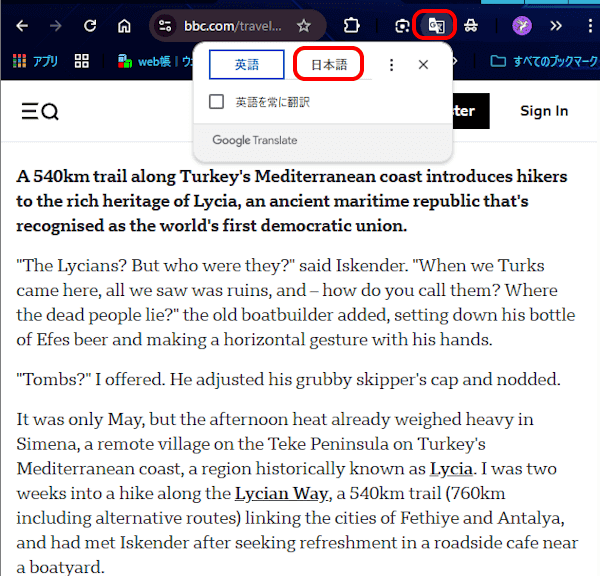Close the translate popup
The image size is (600, 576).
(x=423, y=65)
